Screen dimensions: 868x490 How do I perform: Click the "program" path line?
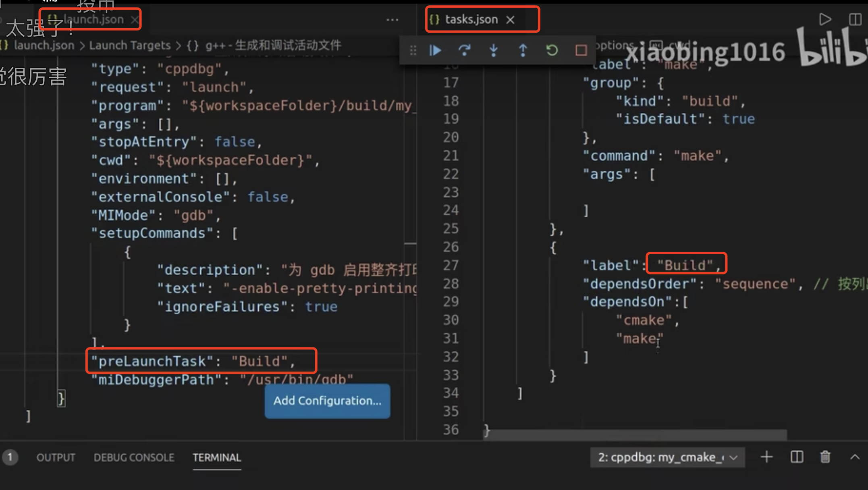(x=253, y=106)
